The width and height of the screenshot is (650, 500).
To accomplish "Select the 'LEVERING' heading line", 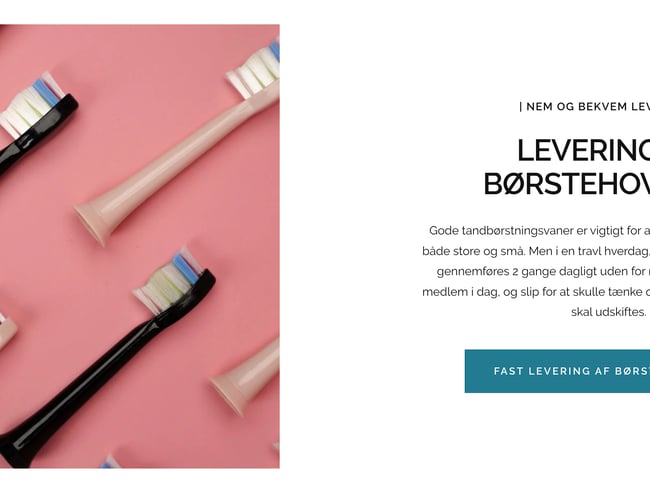I will pyautogui.click(x=583, y=150).
